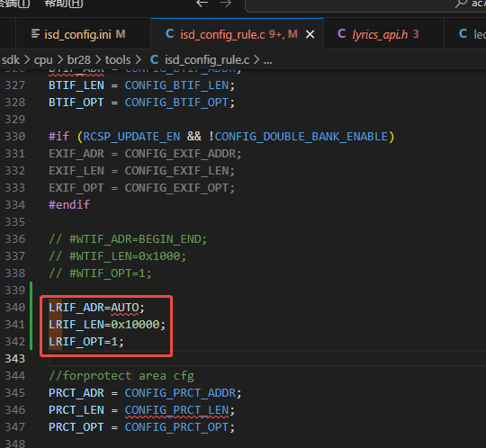Expand the sdk breadcrumb chevron

[x=27, y=59]
